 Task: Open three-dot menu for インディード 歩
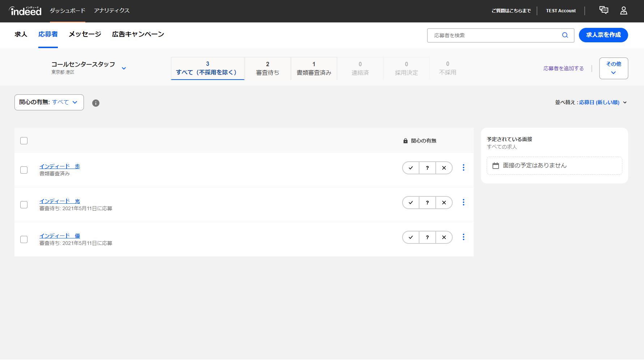[463, 167]
